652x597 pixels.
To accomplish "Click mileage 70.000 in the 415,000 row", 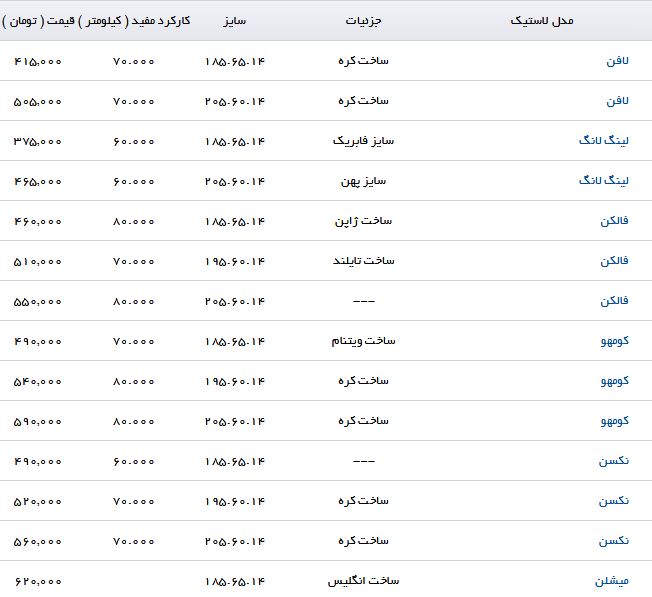I will click(133, 62).
